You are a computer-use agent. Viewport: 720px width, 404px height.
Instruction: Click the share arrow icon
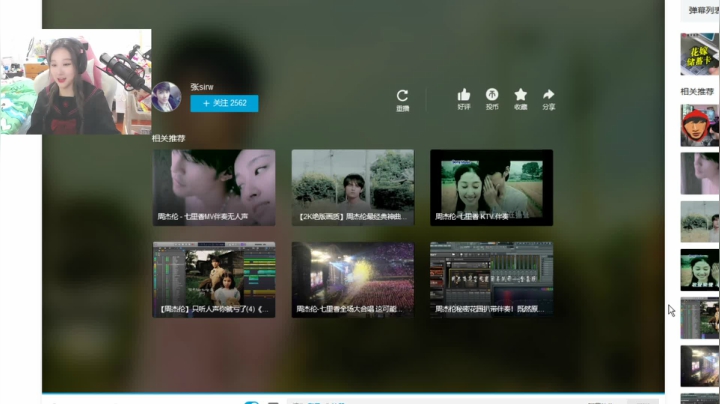point(548,94)
